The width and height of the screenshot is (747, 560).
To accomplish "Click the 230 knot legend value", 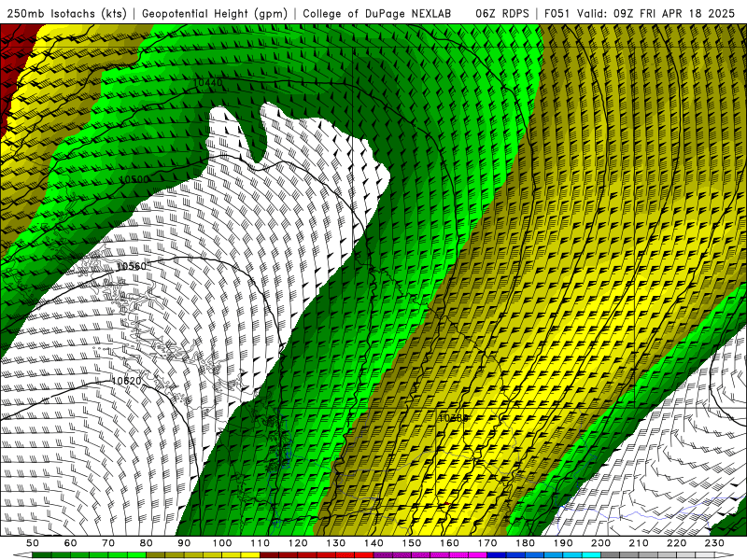I will coord(714,543).
